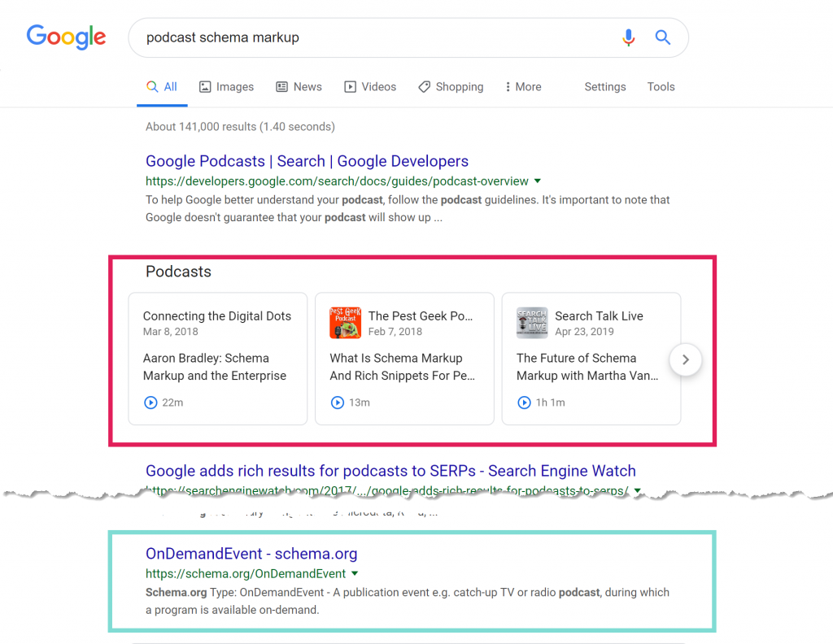
Task: Switch to the Images tab
Action: coord(226,87)
